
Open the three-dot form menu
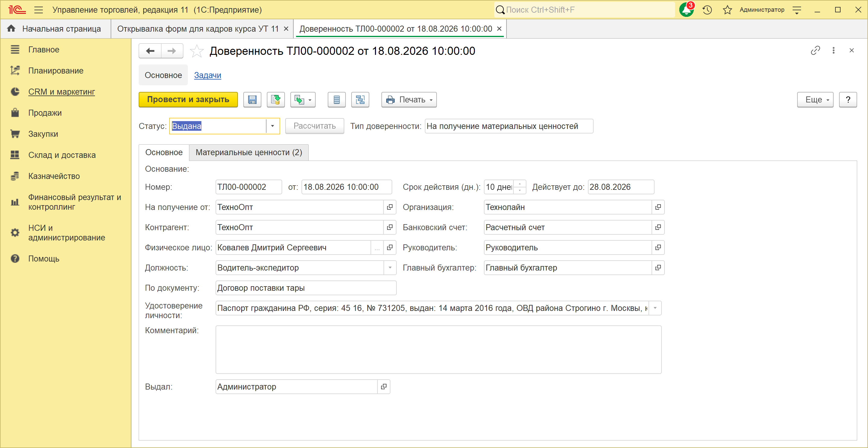pos(834,51)
